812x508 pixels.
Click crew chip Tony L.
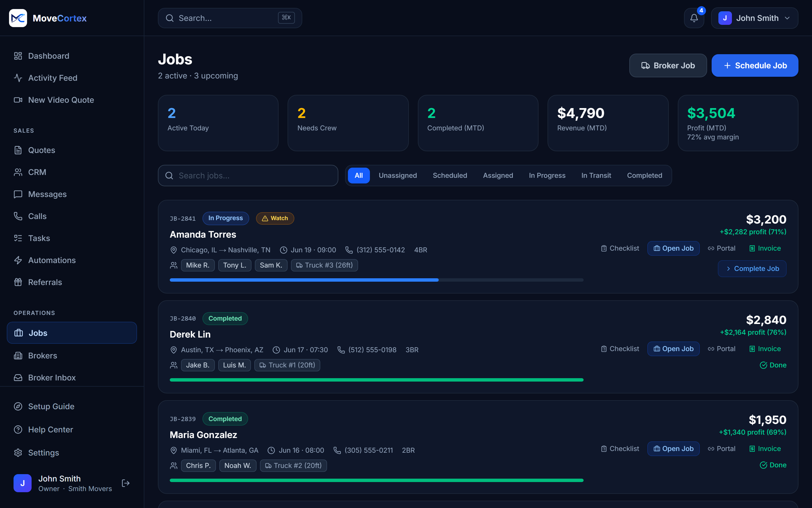(235, 265)
